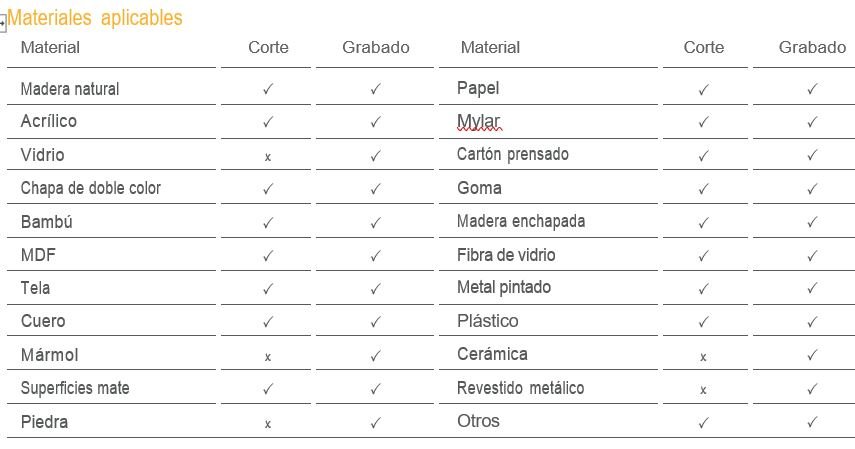
Task: Click the Madera natural cell
Action: (x=70, y=89)
